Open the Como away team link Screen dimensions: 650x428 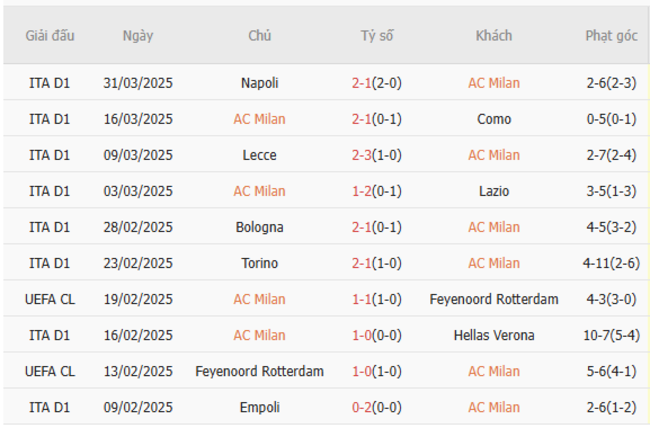coord(494,119)
